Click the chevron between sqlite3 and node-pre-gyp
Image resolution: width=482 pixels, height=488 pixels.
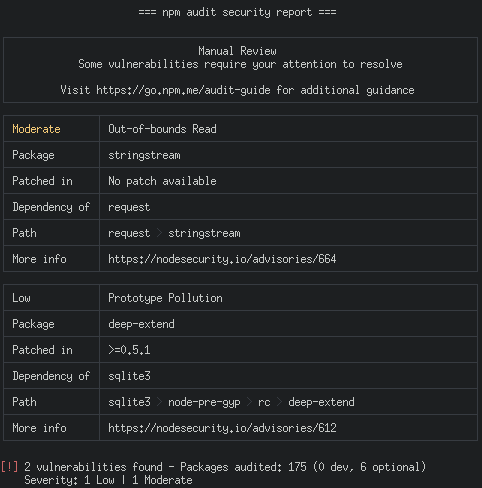(x=159, y=402)
